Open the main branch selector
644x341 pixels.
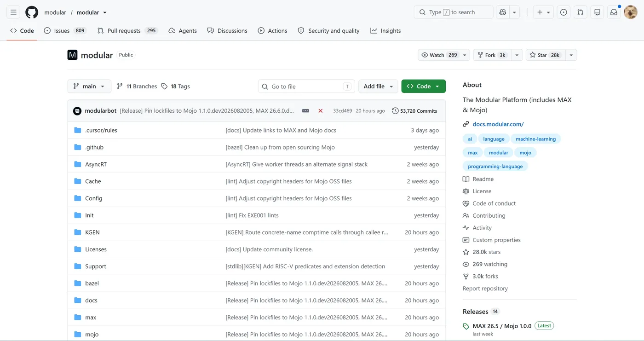[x=89, y=86]
